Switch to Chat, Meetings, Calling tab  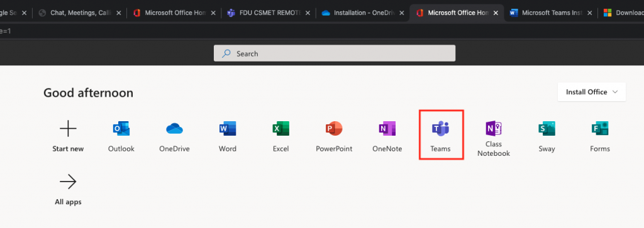click(80, 13)
